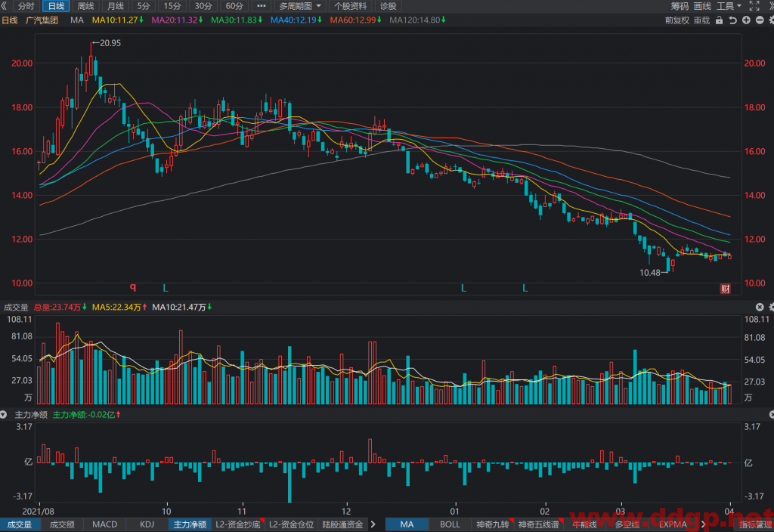Screen dimensions: 774x532
Task: Open 个股资料 stock information
Action: point(350,6)
